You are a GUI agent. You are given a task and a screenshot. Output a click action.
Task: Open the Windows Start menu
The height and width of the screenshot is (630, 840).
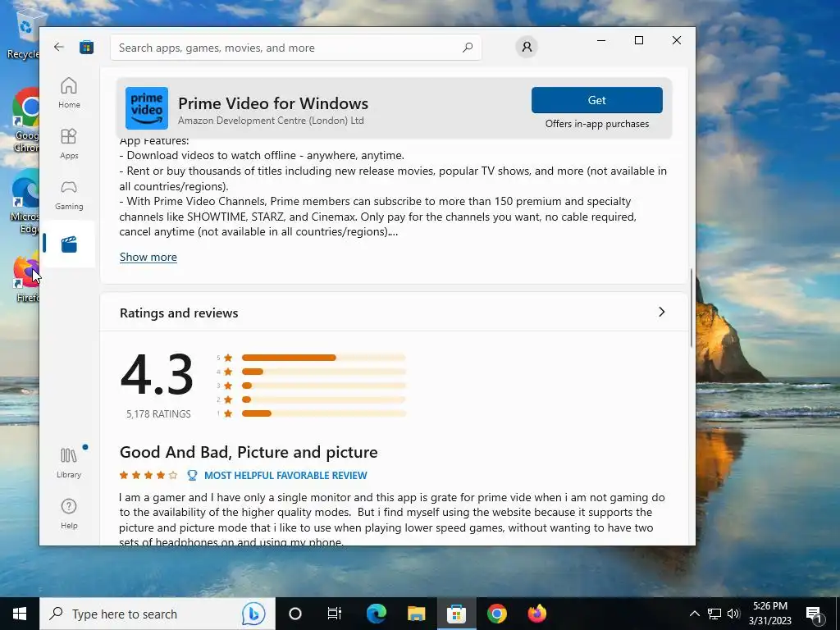point(20,614)
